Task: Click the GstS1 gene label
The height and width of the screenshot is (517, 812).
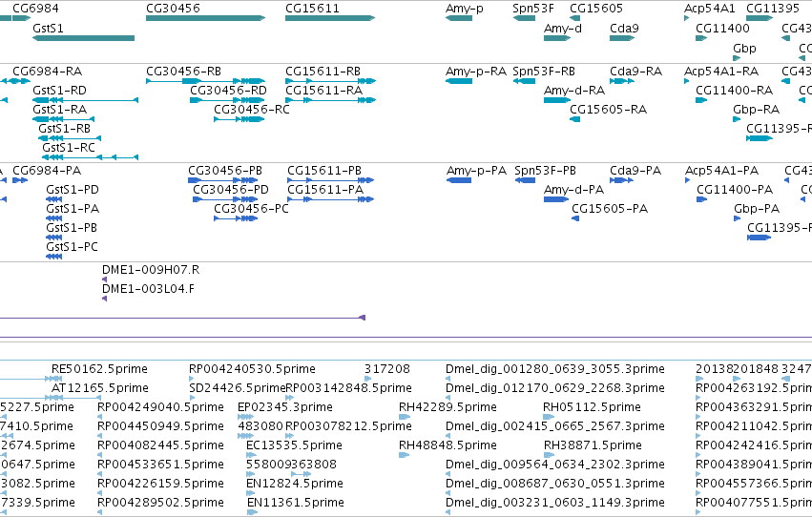Action: tap(48, 29)
